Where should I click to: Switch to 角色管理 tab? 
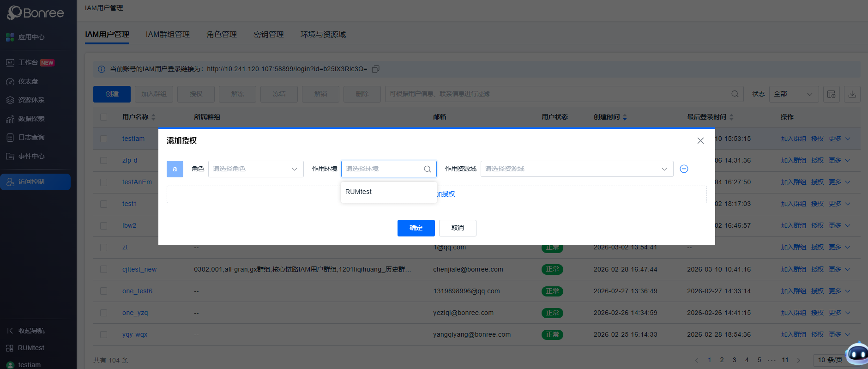pyautogui.click(x=222, y=35)
